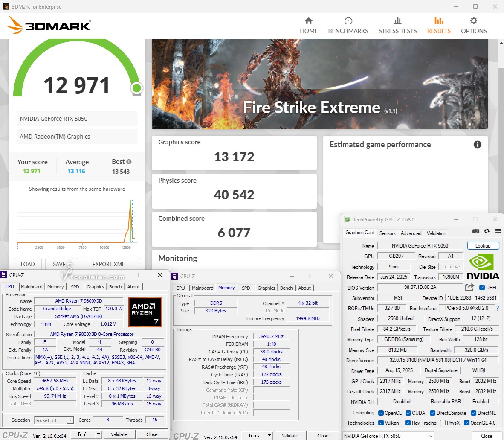
Task: Click the info icon next to Best score
Action: click(x=129, y=162)
